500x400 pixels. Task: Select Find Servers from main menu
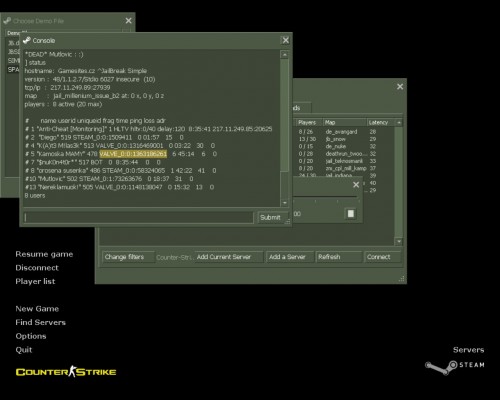[x=40, y=322]
